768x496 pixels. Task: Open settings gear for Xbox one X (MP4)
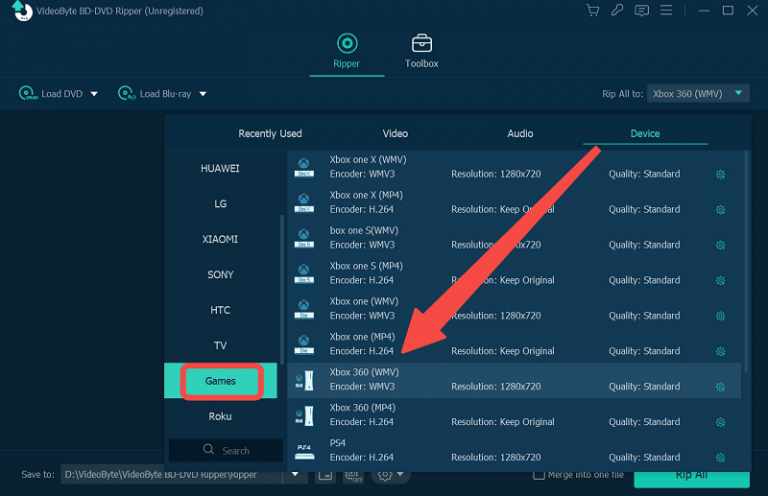click(x=720, y=210)
